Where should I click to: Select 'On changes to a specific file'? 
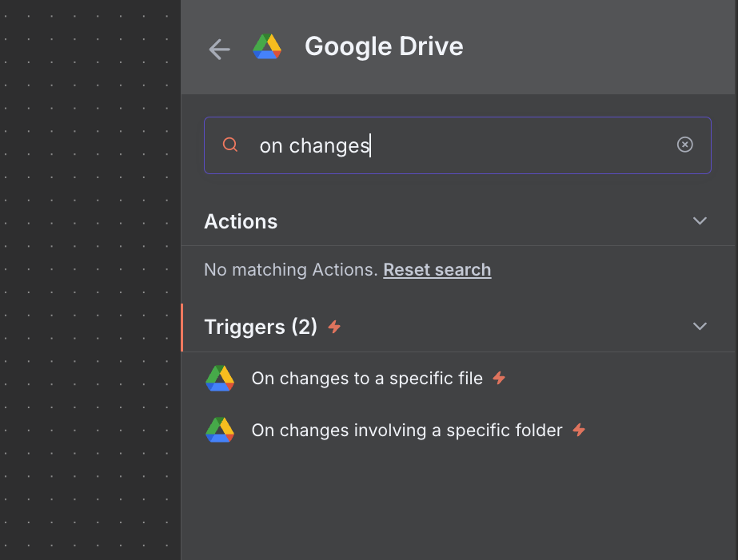pos(367,379)
